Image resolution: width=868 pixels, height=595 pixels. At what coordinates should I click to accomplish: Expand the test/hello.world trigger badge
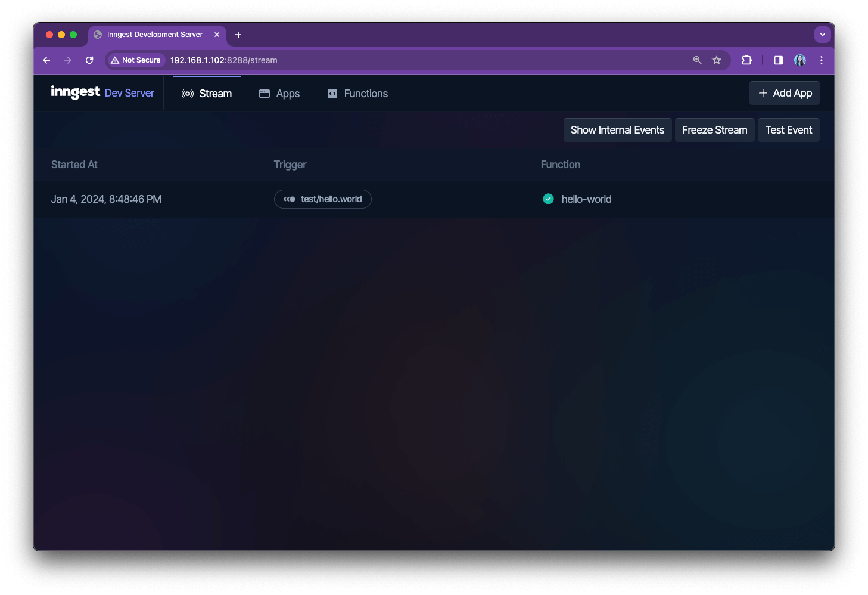[x=322, y=199]
